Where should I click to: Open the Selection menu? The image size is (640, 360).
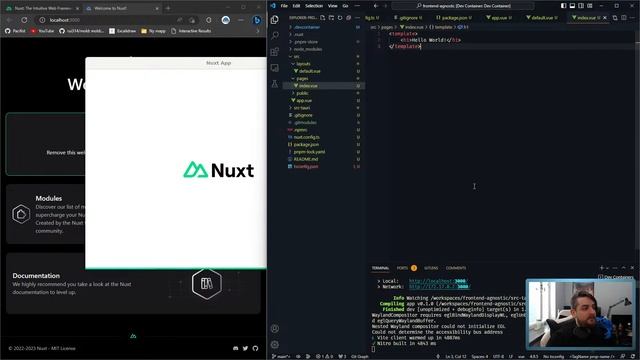point(314,6)
